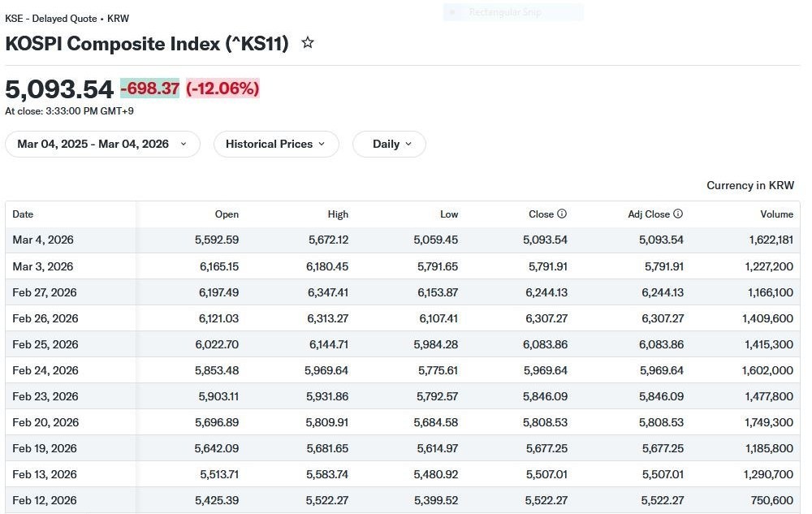Click the info icon beside Close header
Screen dimensions: 812x514
[562, 214]
